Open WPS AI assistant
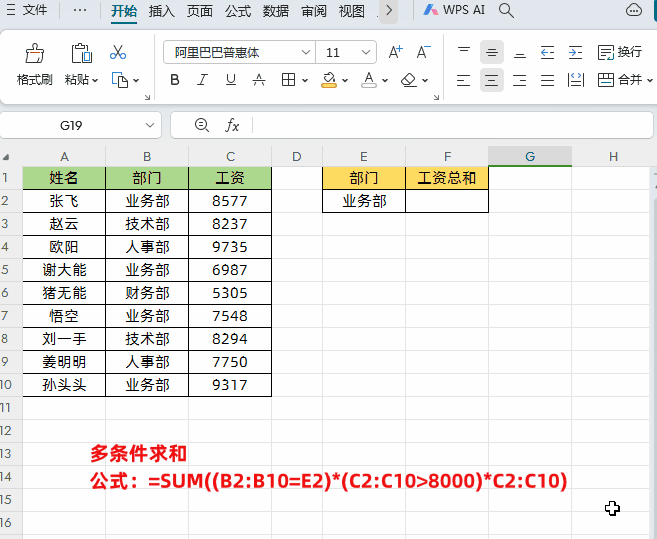The width and height of the screenshot is (657, 539). [454, 10]
